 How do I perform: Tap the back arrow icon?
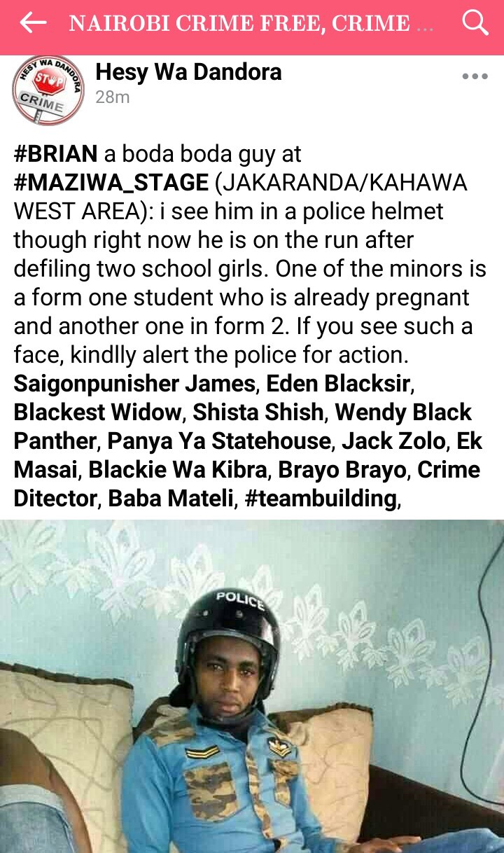[x=32, y=23]
